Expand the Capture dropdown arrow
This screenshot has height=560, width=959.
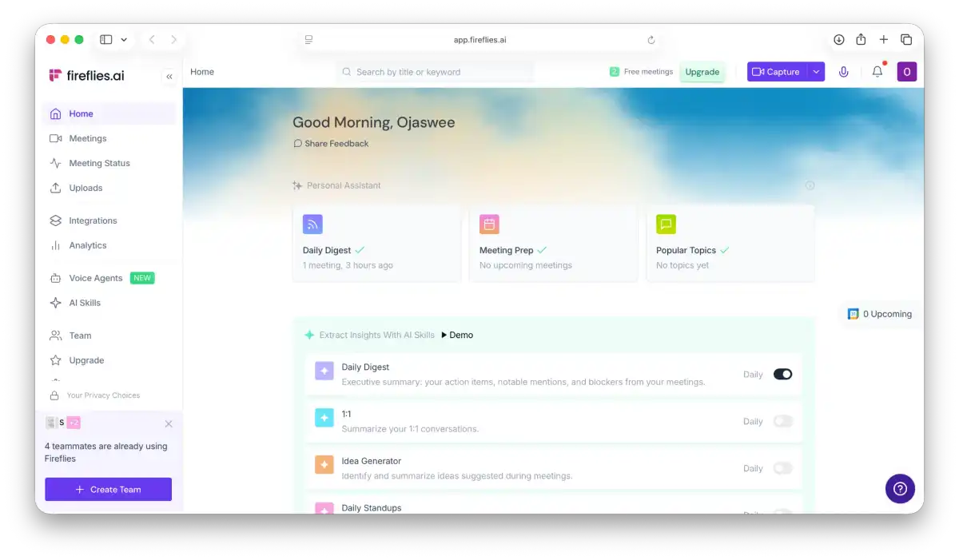(x=816, y=72)
